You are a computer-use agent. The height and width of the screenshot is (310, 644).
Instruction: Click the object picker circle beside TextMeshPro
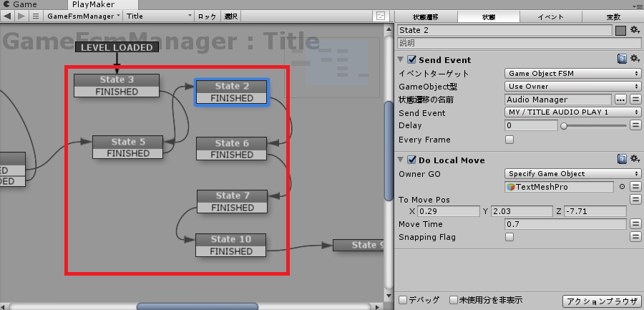pos(622,186)
